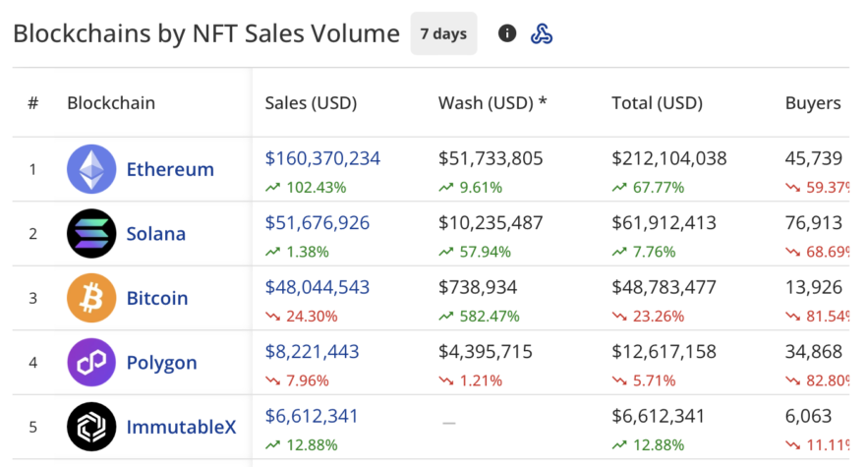
Task: Click Polygon wash value $4,395,715
Action: pyautogui.click(x=486, y=351)
